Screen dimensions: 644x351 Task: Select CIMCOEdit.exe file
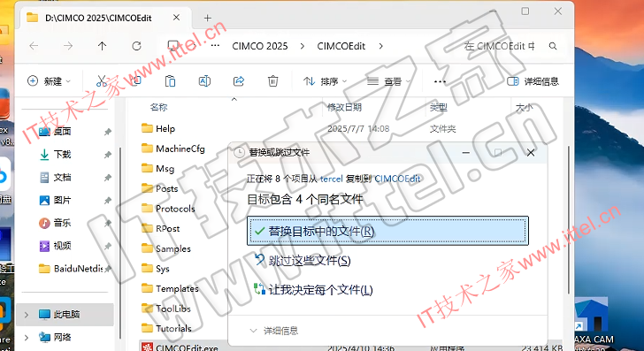point(180,347)
